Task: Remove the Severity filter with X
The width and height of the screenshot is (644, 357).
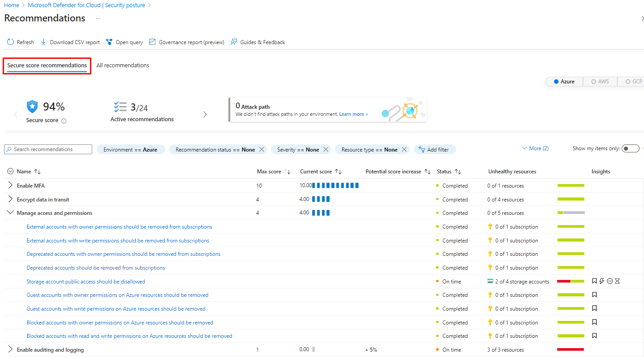Action: tap(326, 150)
